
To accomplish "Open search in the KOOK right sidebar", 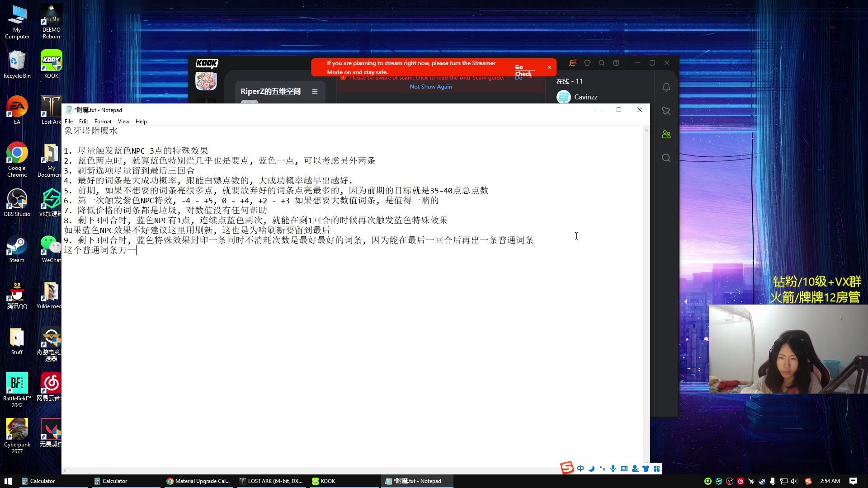I will 666,158.
